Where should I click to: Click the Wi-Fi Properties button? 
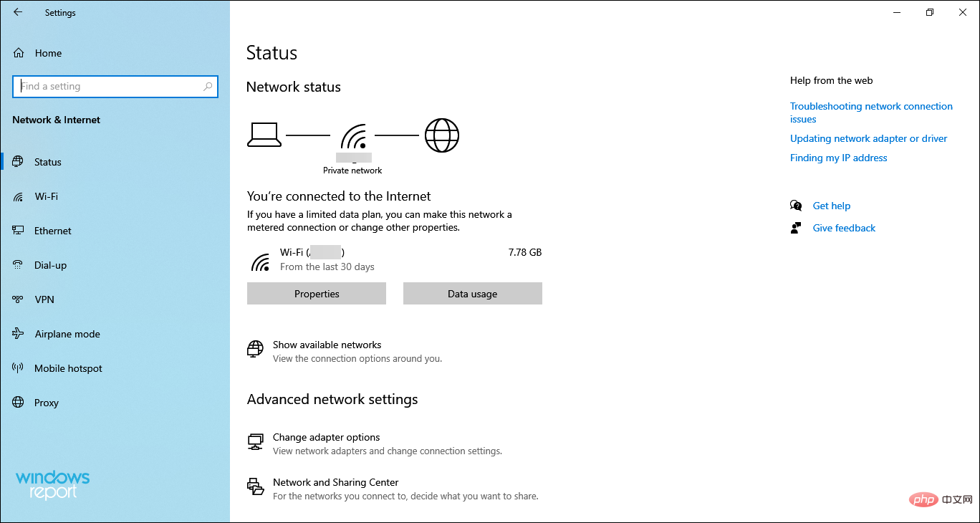click(x=316, y=293)
